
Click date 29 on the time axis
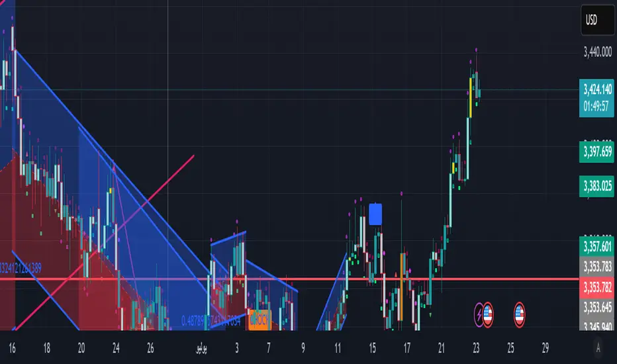pyautogui.click(x=546, y=348)
